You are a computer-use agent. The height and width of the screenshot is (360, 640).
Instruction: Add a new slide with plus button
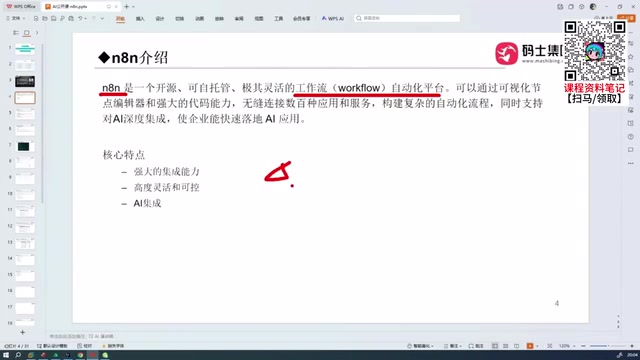(22, 332)
